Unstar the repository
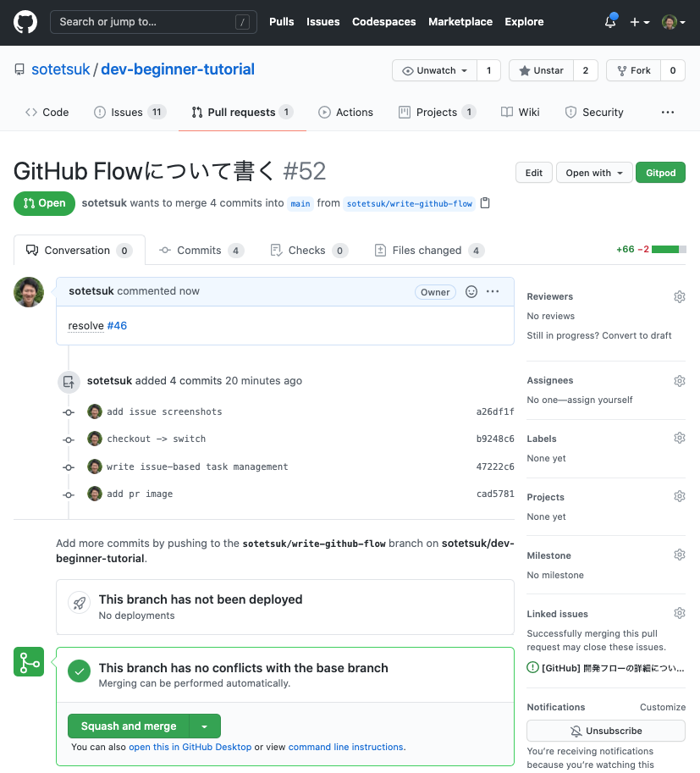Viewport: 700px width, 773px height. tap(541, 70)
